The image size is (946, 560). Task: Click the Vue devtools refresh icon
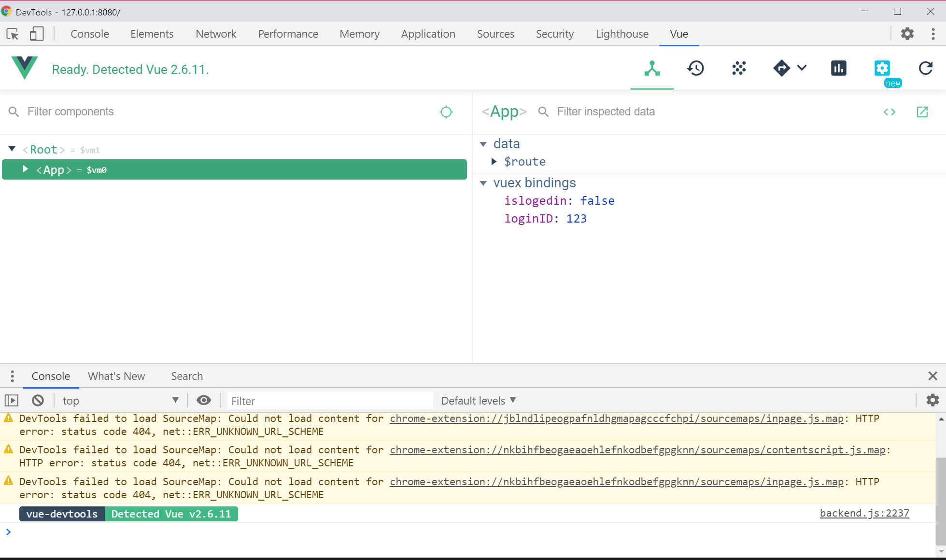925,69
